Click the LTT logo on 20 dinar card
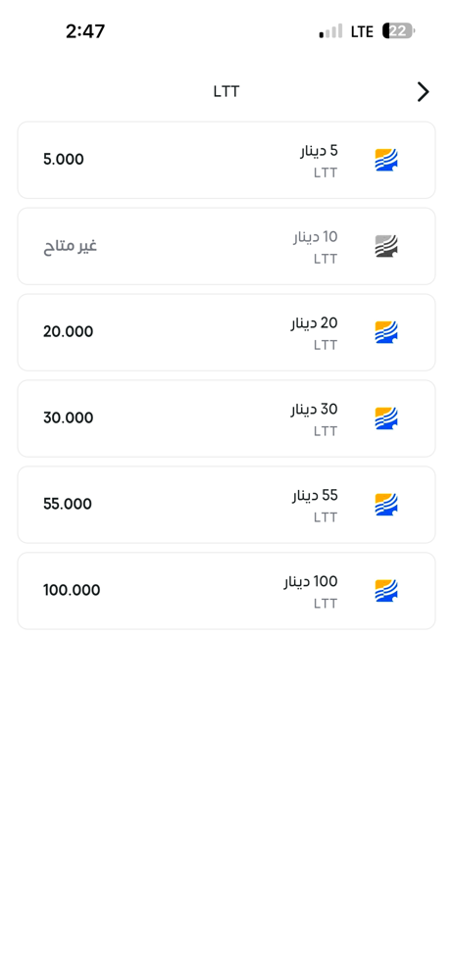 click(x=386, y=332)
